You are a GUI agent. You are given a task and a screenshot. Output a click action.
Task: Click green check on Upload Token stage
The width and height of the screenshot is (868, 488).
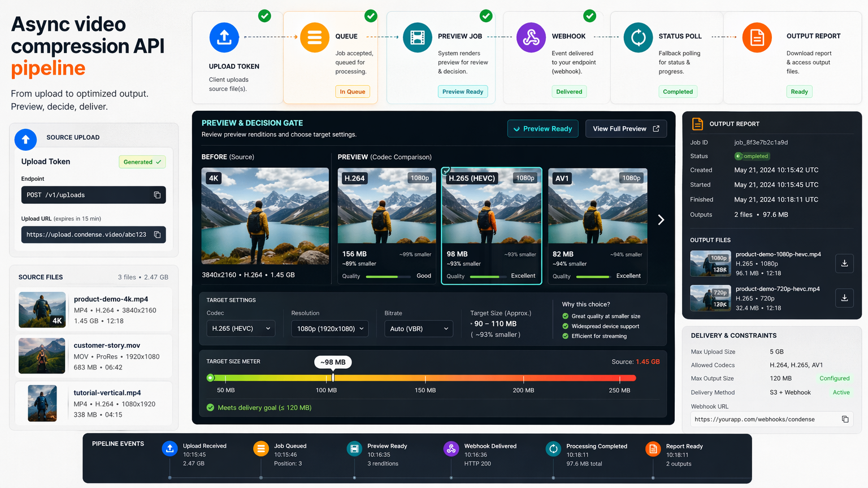pyautogui.click(x=264, y=16)
